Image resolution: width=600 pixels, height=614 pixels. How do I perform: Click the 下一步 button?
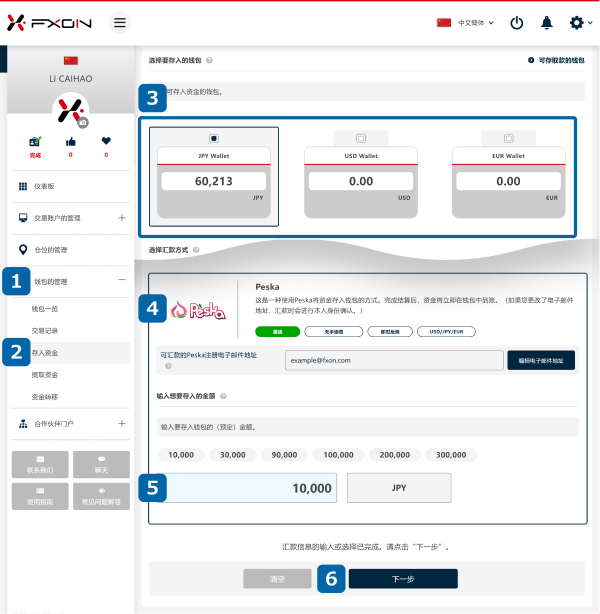(x=403, y=579)
